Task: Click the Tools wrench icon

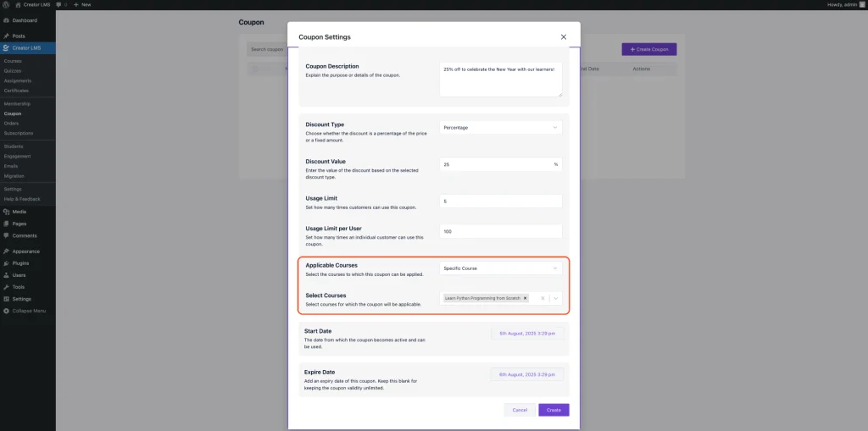Action: coord(6,287)
